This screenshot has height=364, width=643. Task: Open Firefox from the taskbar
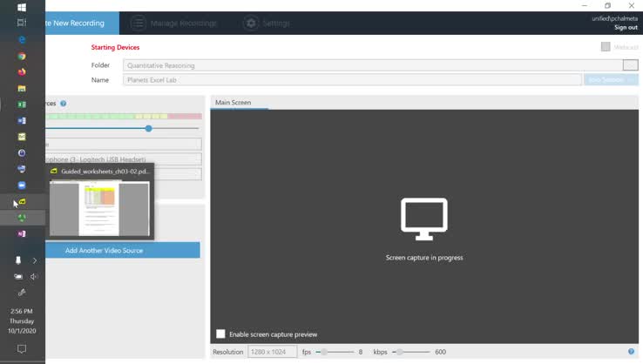click(x=22, y=72)
